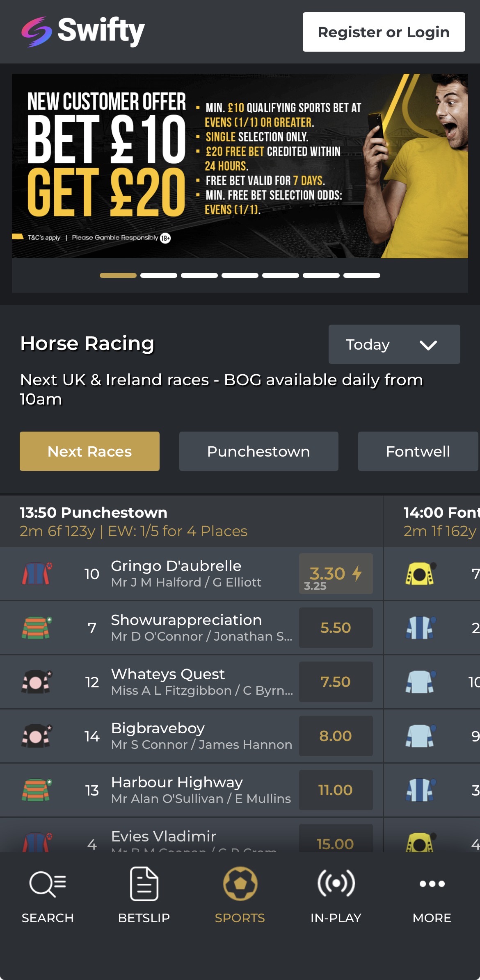Select the Next Races tab
The height and width of the screenshot is (980, 480).
[89, 451]
